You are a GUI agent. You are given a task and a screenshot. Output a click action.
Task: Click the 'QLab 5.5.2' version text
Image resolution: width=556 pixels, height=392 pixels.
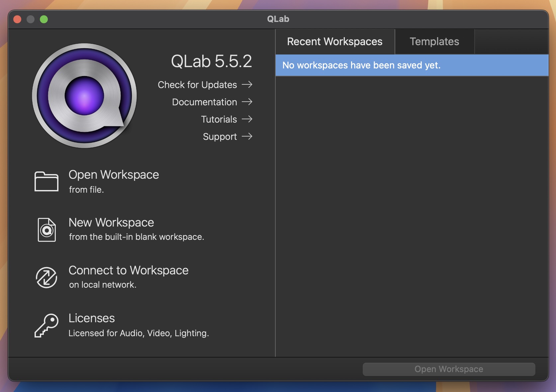click(x=211, y=61)
